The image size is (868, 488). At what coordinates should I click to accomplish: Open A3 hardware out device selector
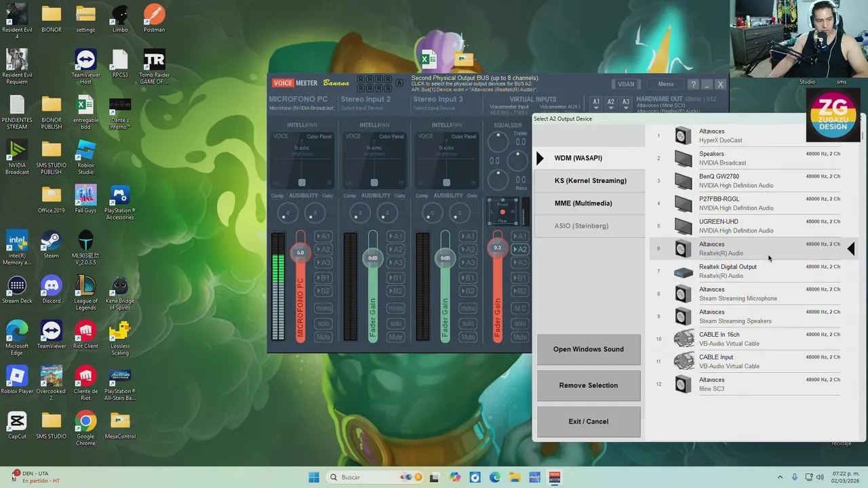626,102
